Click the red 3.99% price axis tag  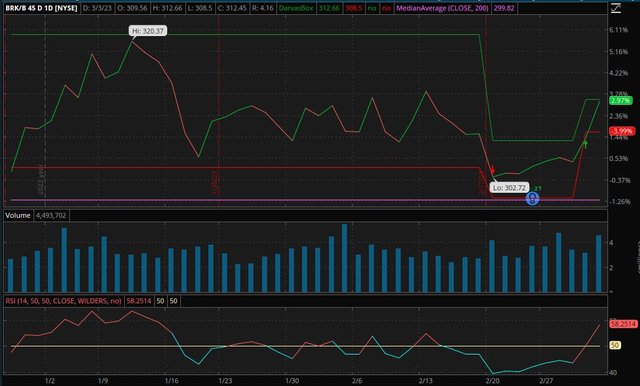tap(622, 131)
